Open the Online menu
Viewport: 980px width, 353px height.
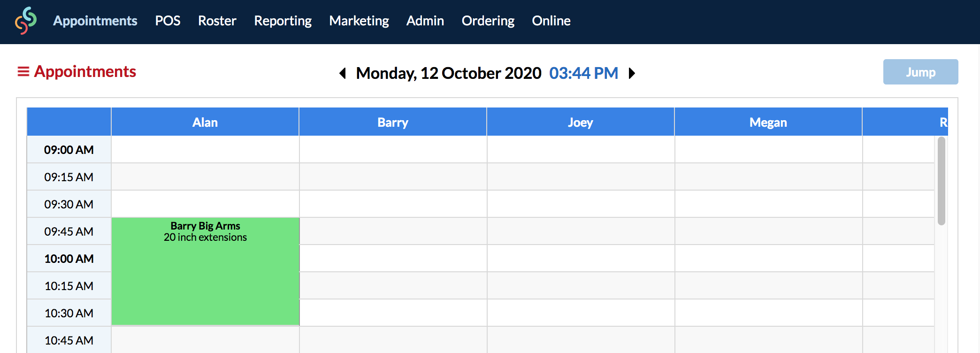(x=551, y=21)
